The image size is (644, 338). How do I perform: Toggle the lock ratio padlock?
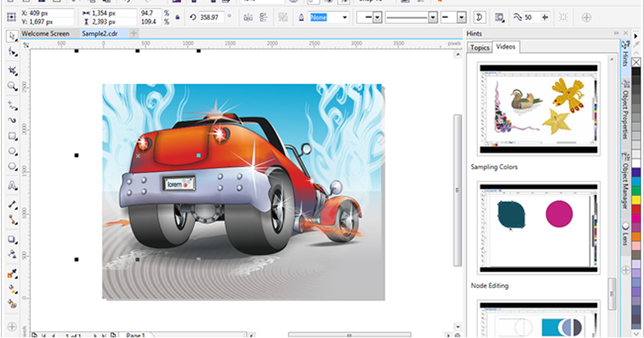point(178,17)
